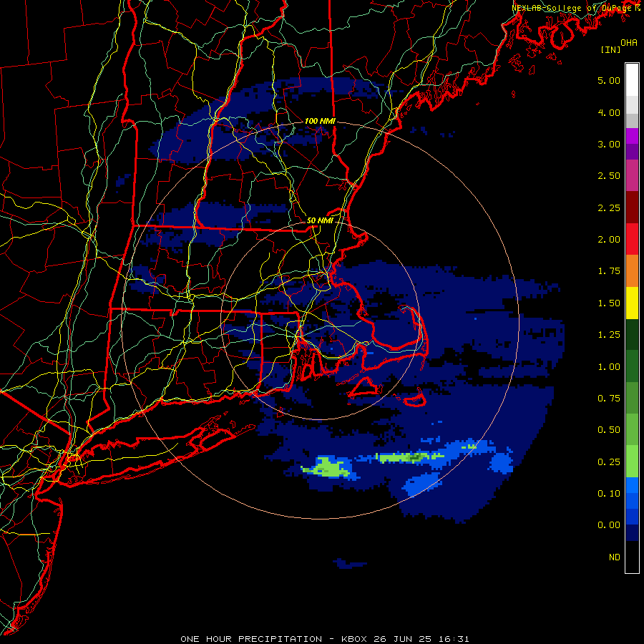Screen dimensions: 644x644
Task: Click the "0.25" legend value
Action: (609, 462)
